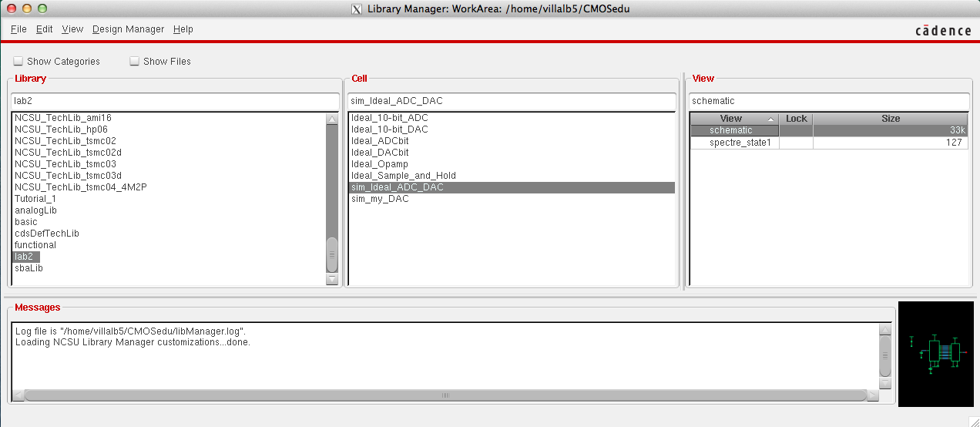Screen dimensions: 980x427
Task: Click the Cell name input field
Action: [512, 101]
